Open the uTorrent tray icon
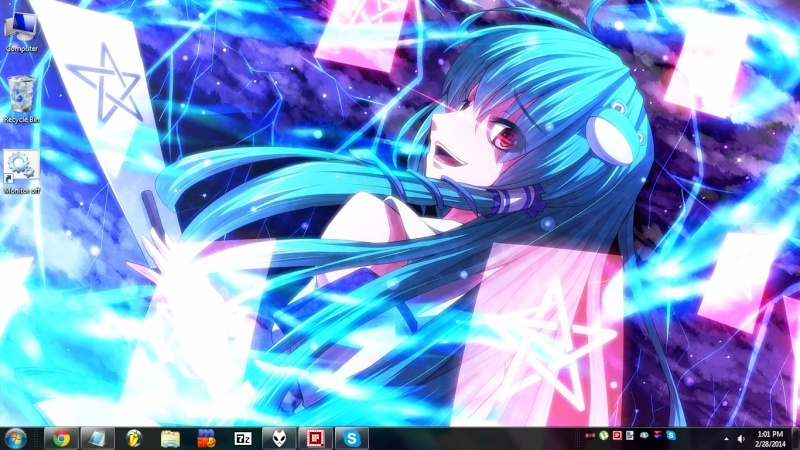 point(604,435)
